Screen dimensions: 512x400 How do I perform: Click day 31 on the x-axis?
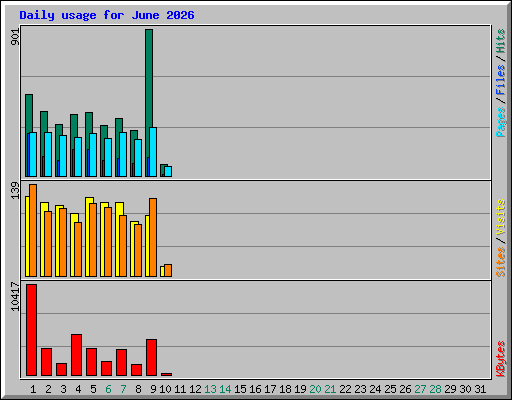tap(480, 389)
